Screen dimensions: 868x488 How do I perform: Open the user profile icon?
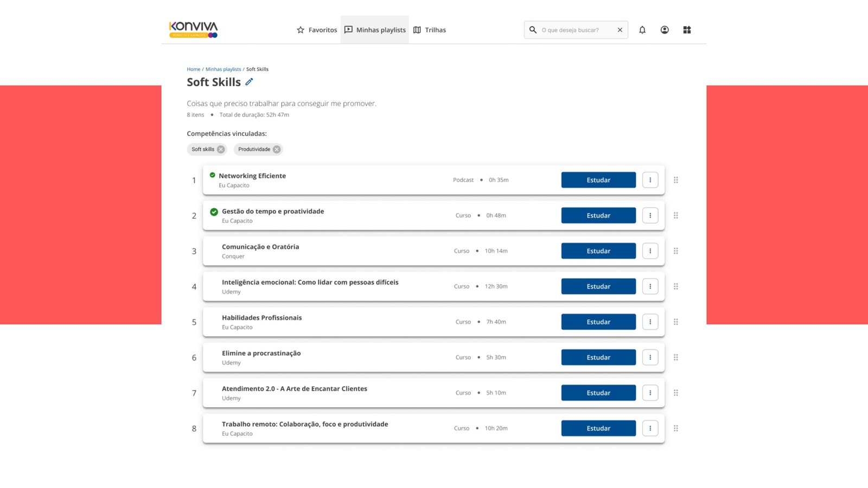(x=664, y=30)
